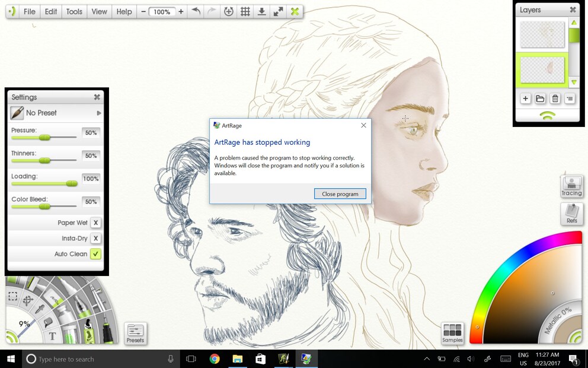The height and width of the screenshot is (368, 588).
Task: Select the Eraser tool labeled ArtRage
Action: (53, 298)
